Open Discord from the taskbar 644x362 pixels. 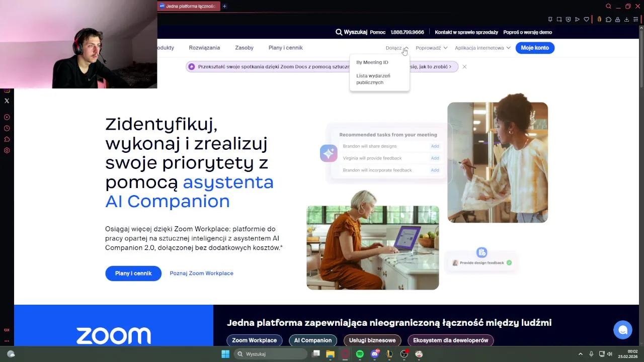click(374, 354)
